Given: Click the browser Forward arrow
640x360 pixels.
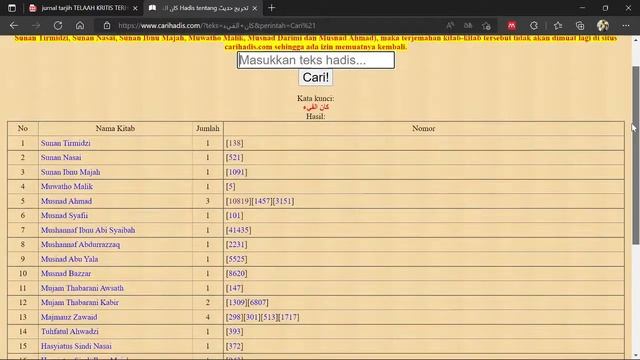Looking at the screenshot, I should pos(36,25).
